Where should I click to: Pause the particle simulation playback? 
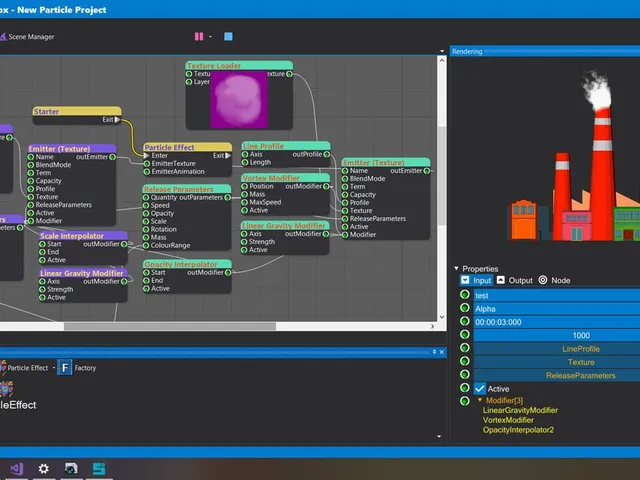[199, 37]
